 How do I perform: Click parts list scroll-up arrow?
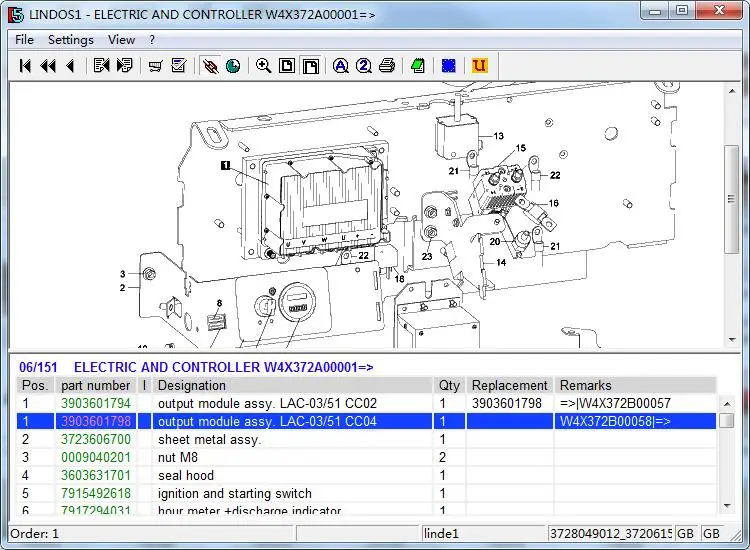[x=727, y=404]
